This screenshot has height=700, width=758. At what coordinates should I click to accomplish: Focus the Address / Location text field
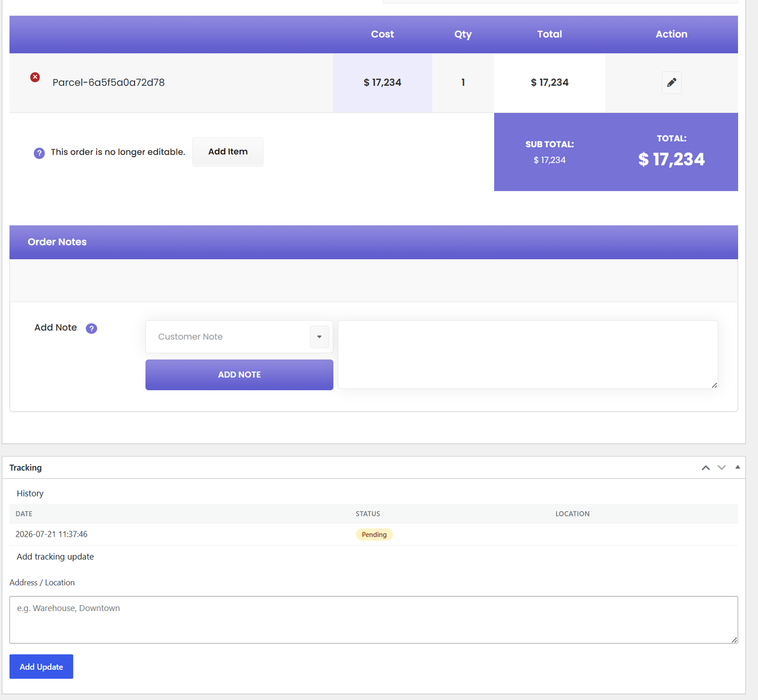tap(374, 619)
